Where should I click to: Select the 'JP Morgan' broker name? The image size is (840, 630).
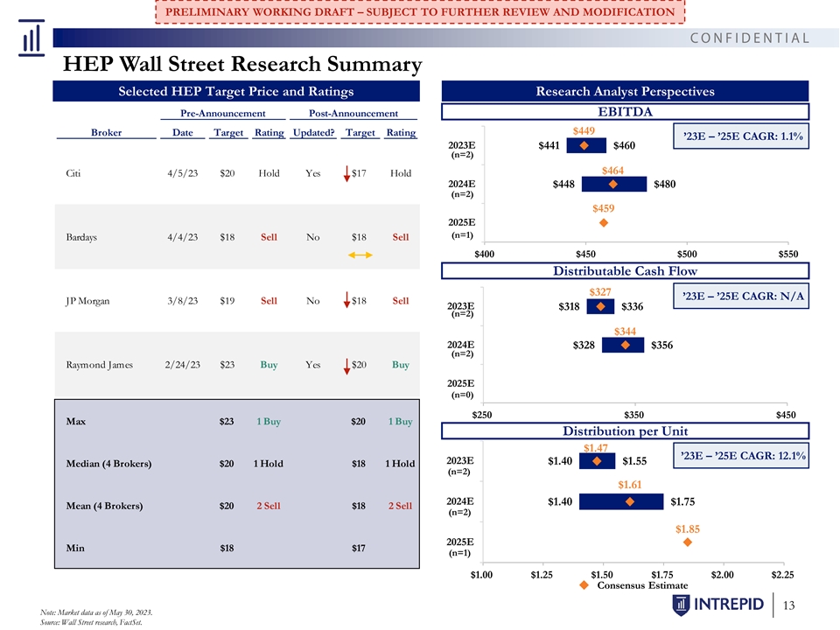pyautogui.click(x=87, y=301)
